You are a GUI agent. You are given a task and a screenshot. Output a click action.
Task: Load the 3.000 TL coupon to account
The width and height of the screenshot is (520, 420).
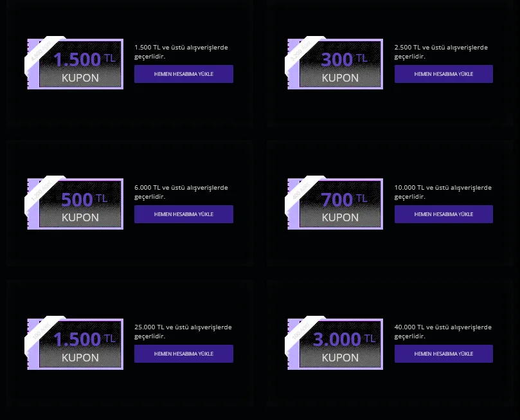(x=444, y=354)
